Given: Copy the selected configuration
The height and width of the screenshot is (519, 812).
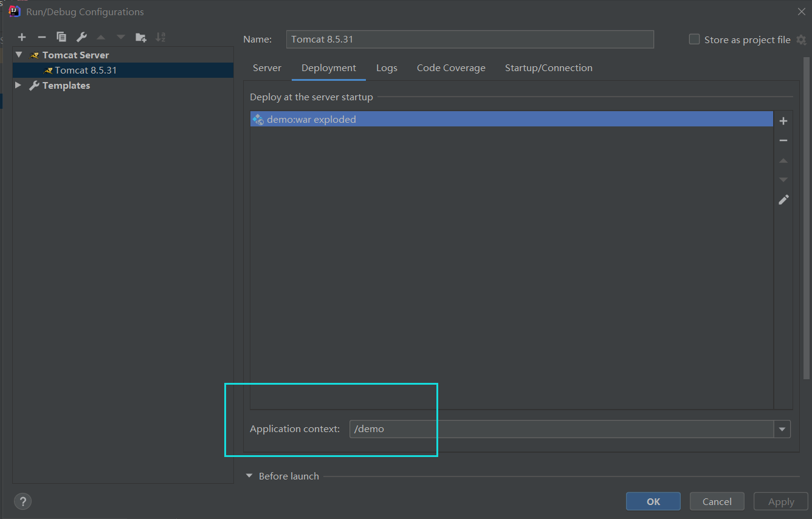Looking at the screenshot, I should click(x=61, y=37).
